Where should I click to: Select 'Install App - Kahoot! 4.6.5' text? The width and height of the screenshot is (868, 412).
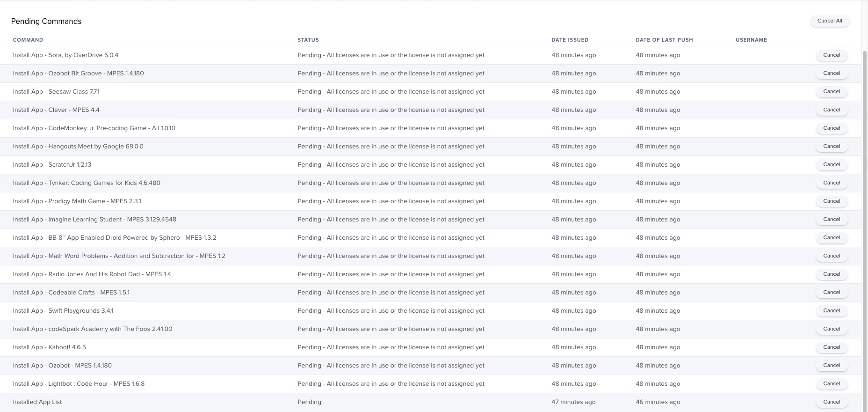[49, 347]
